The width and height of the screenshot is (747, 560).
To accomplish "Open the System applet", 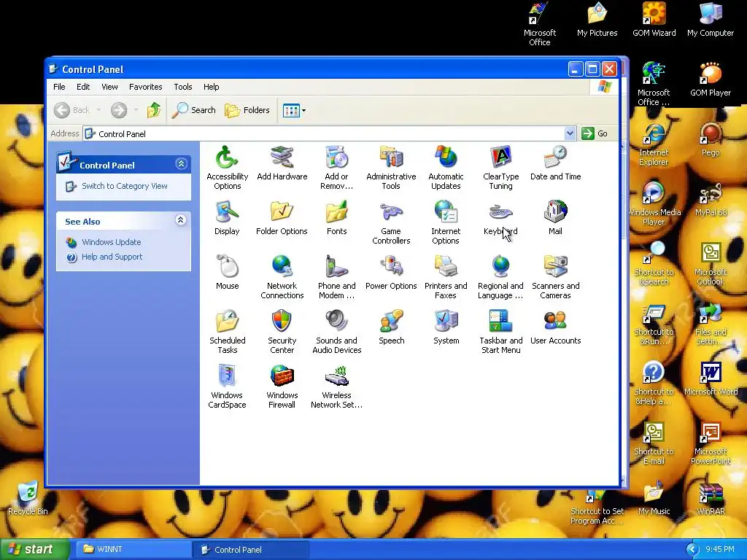I will click(446, 327).
